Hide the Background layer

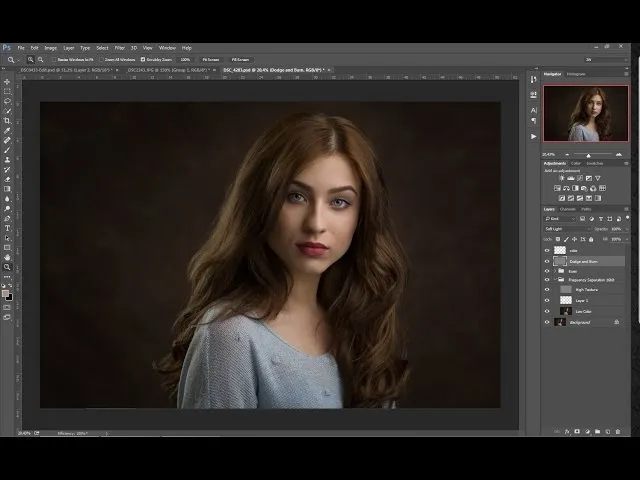click(547, 322)
